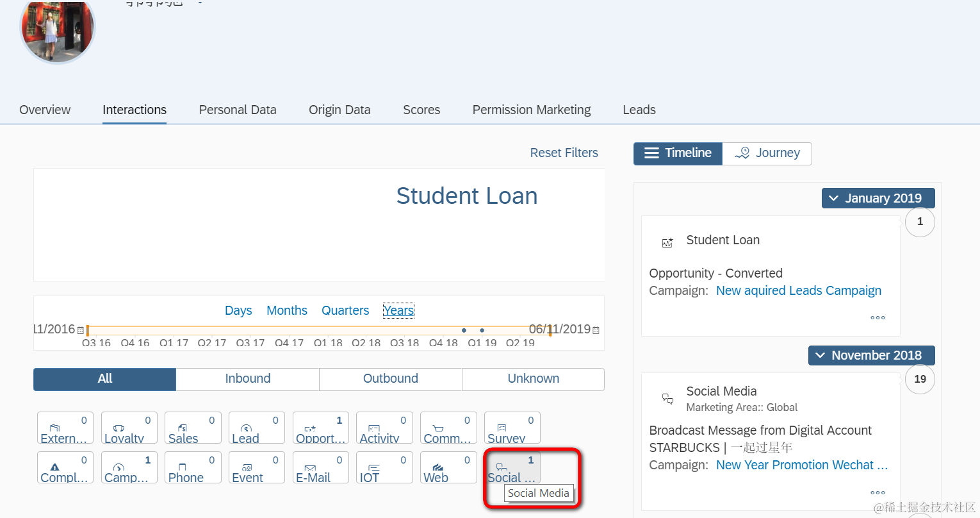The image size is (980, 518).
Task: Filter by Complaint interaction tile
Action: click(65, 467)
